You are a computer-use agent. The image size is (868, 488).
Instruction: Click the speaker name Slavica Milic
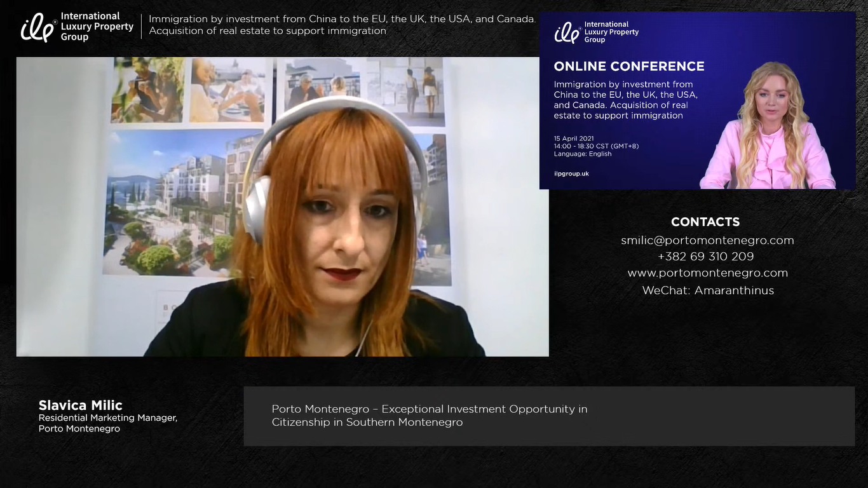pos(80,405)
